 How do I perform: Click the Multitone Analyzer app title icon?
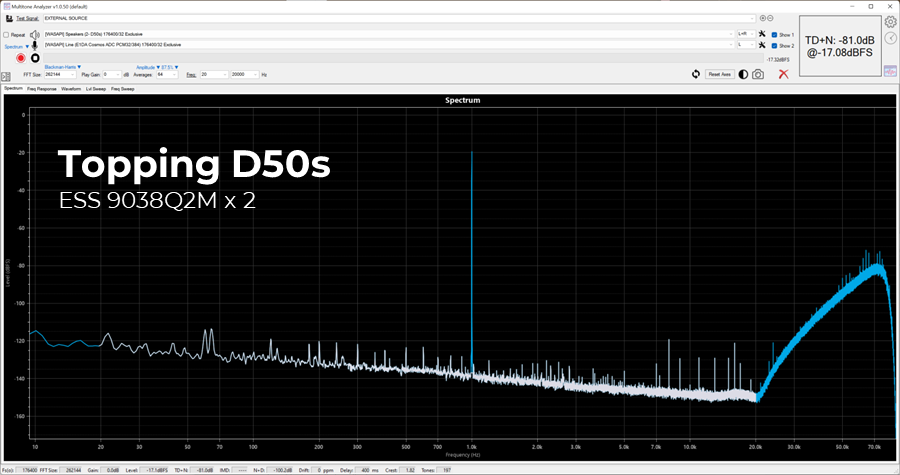click(7, 6)
